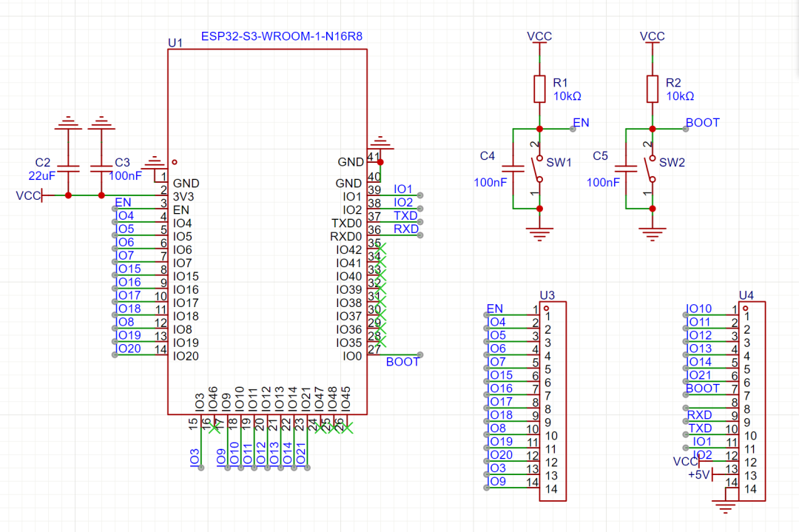Image resolution: width=799 pixels, height=532 pixels.
Task: Select the 22uF value of C2
Action: pos(41,176)
